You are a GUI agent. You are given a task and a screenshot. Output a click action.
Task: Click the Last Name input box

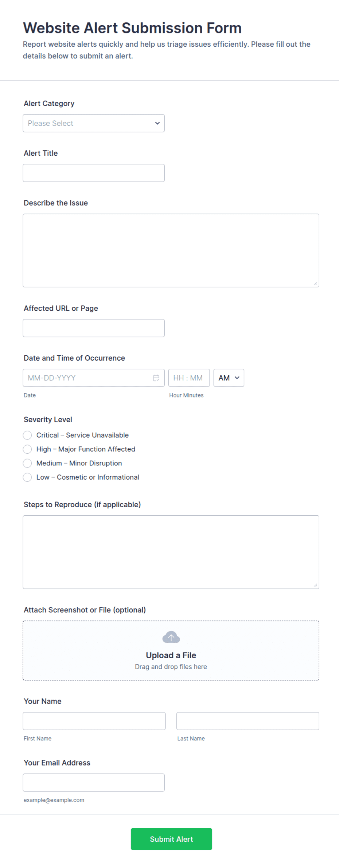coord(248,721)
